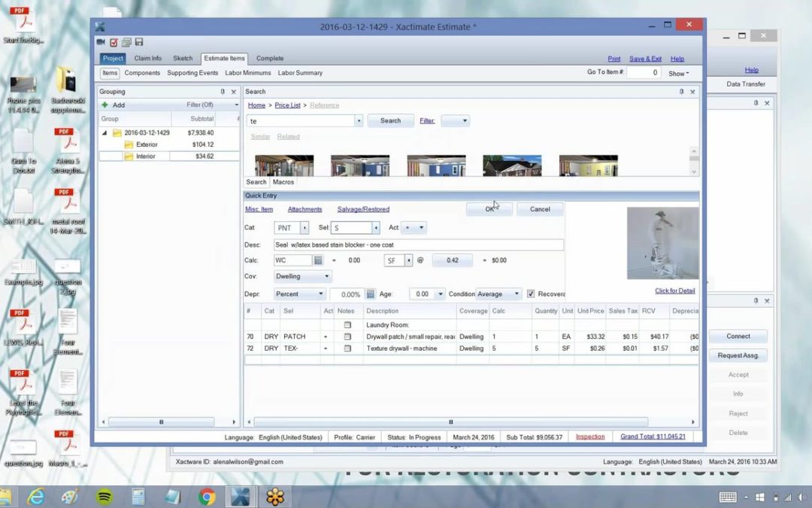The width and height of the screenshot is (812, 508).
Task: Click the painter preview thumbnail image
Action: pos(663,243)
